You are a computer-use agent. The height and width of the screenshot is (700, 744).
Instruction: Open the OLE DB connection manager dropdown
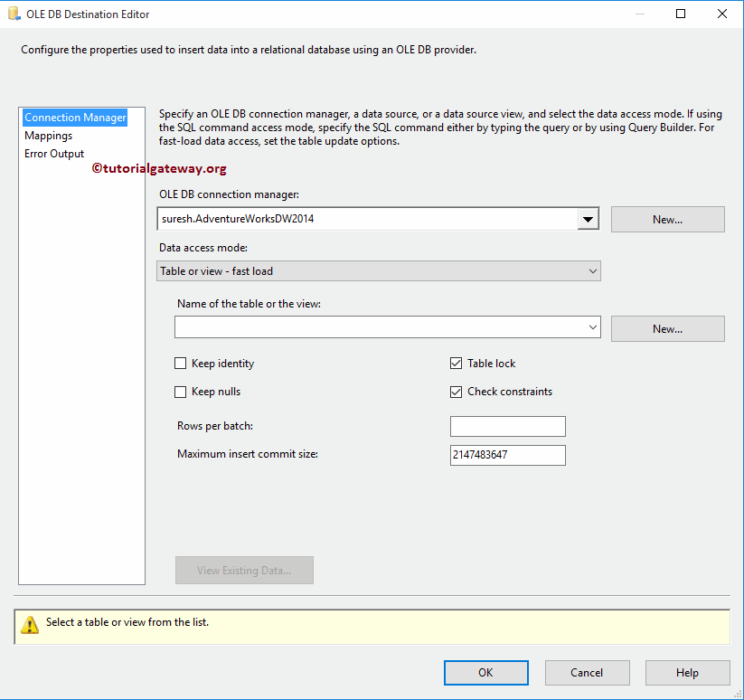click(588, 219)
